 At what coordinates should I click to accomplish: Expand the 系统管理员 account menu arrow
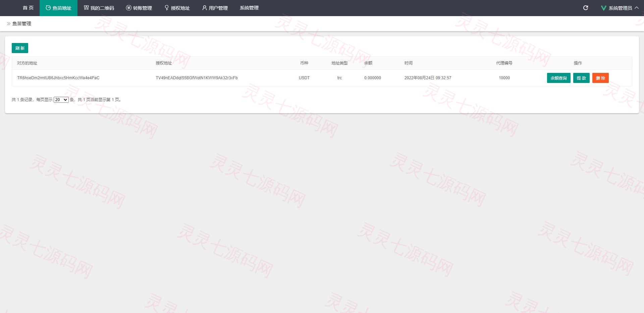click(637, 8)
